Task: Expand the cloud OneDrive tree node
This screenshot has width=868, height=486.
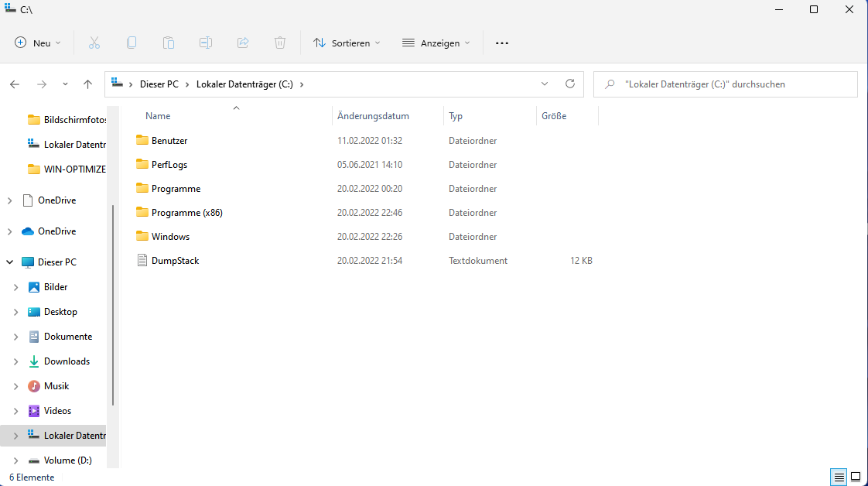Action: tap(9, 231)
